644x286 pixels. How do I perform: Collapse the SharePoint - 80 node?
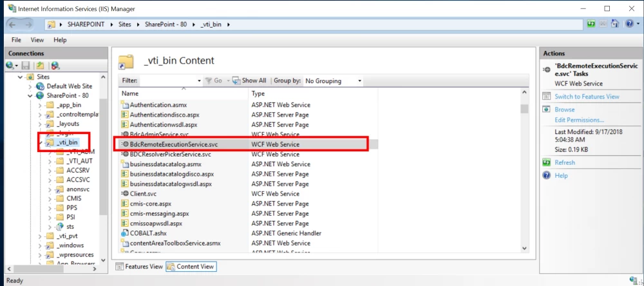(x=30, y=96)
